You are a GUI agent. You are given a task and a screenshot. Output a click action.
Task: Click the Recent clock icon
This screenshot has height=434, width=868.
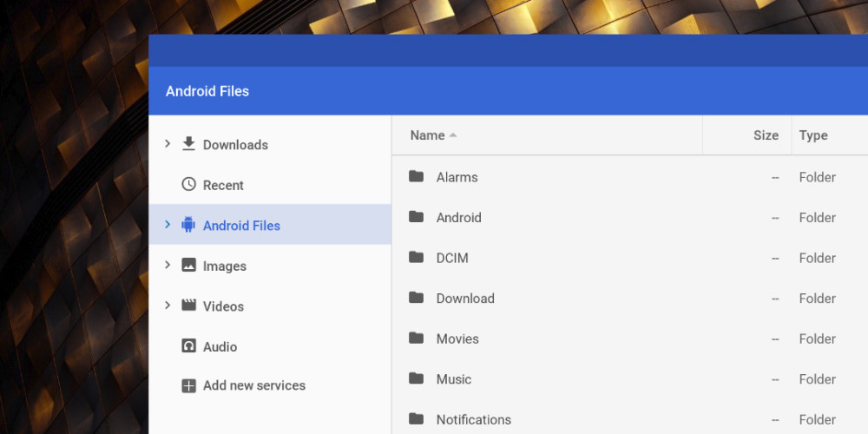[188, 185]
